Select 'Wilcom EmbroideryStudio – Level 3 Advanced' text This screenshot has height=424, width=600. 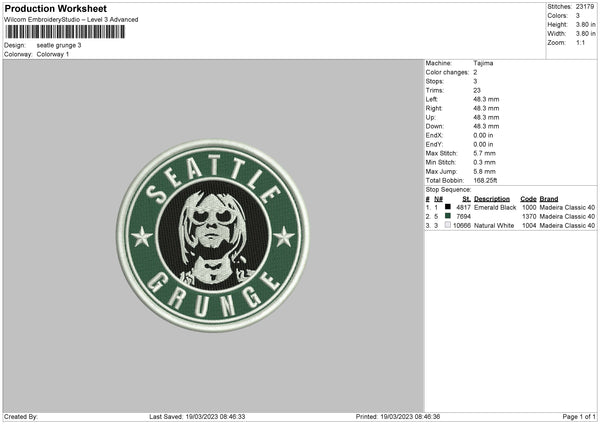[71, 20]
